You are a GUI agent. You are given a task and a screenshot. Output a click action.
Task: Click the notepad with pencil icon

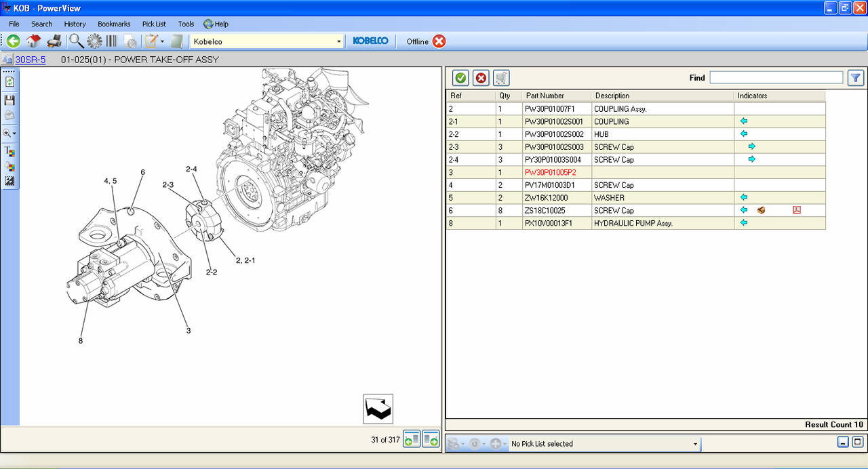pyautogui.click(x=151, y=41)
